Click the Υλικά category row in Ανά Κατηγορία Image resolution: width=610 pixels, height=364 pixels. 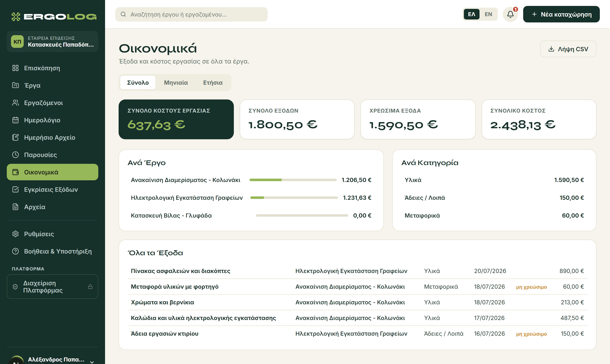point(494,180)
